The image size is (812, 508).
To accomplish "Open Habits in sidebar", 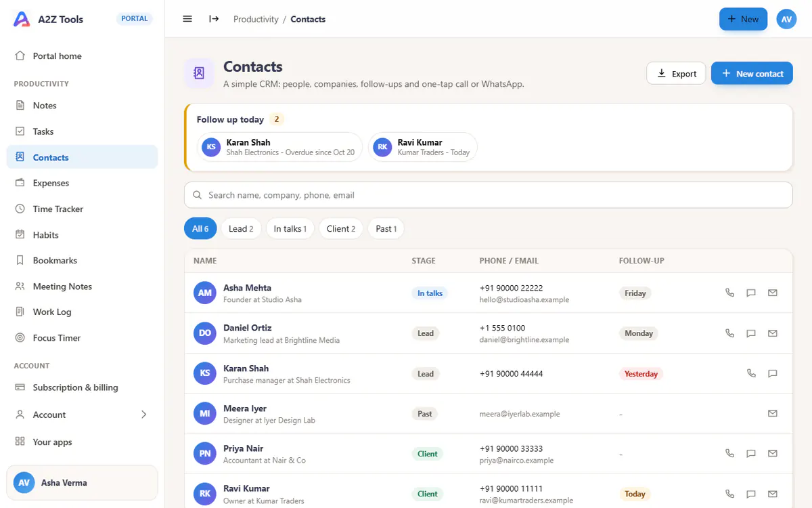I will (x=82, y=234).
